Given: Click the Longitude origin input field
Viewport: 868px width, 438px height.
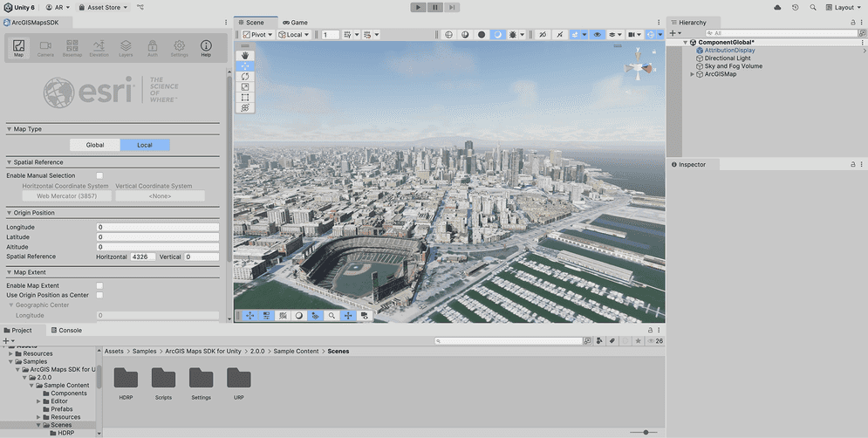Looking at the screenshot, I should (158, 227).
